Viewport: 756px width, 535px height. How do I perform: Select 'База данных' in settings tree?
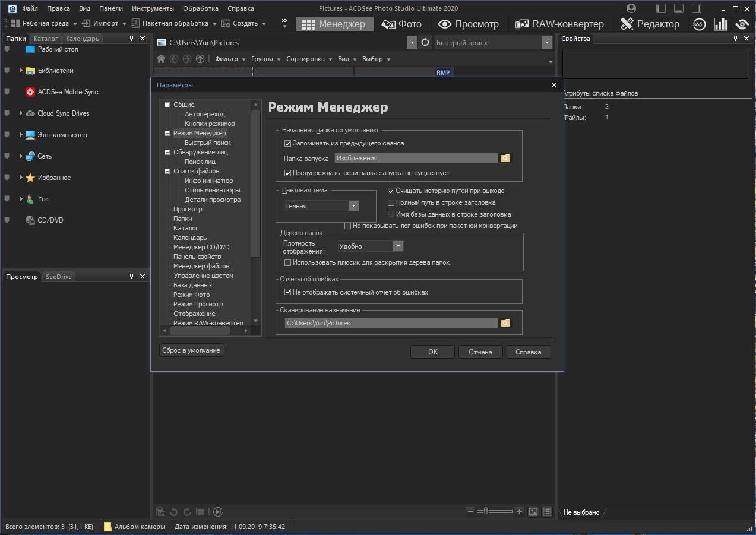tap(193, 285)
